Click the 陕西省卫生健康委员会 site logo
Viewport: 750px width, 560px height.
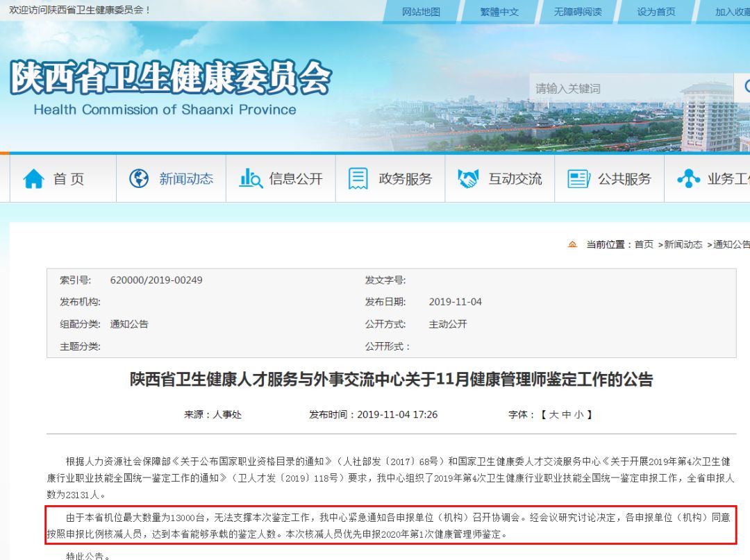click(x=171, y=78)
